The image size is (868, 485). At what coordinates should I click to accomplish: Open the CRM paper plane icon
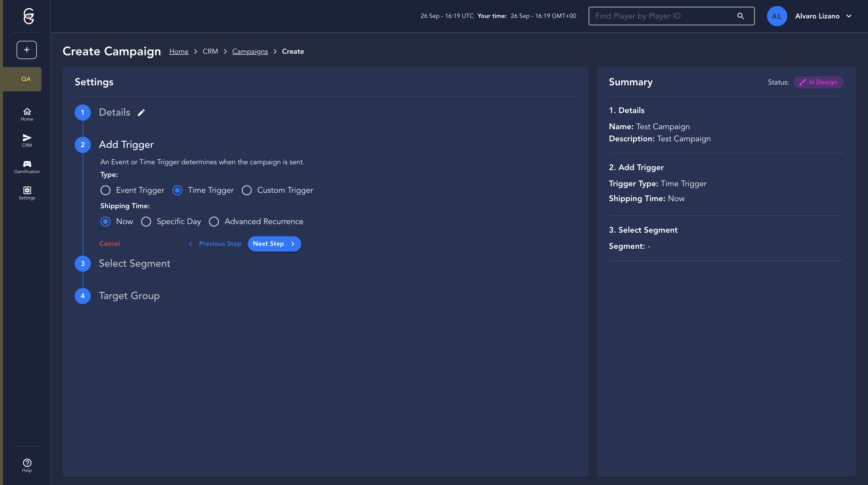[27, 141]
